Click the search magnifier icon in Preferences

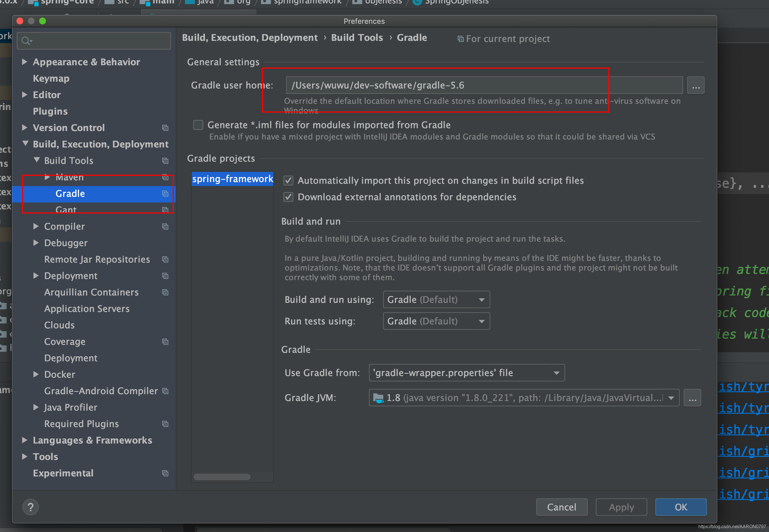(26, 41)
